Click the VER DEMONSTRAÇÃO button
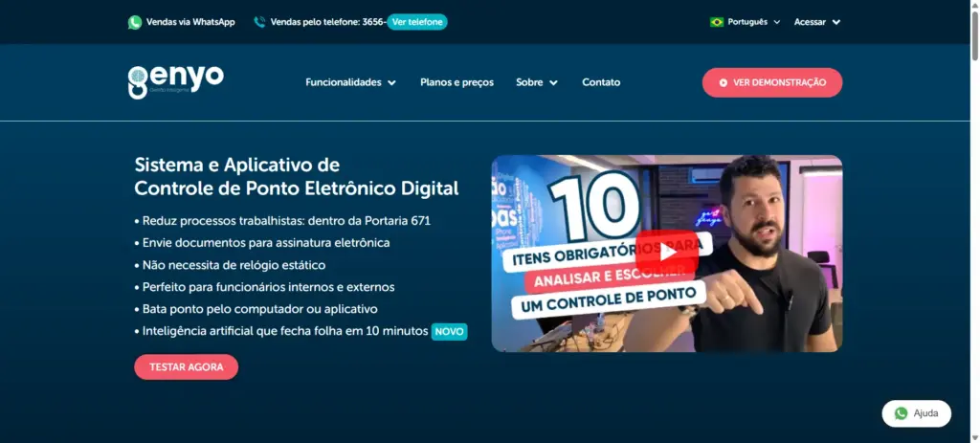 click(772, 82)
